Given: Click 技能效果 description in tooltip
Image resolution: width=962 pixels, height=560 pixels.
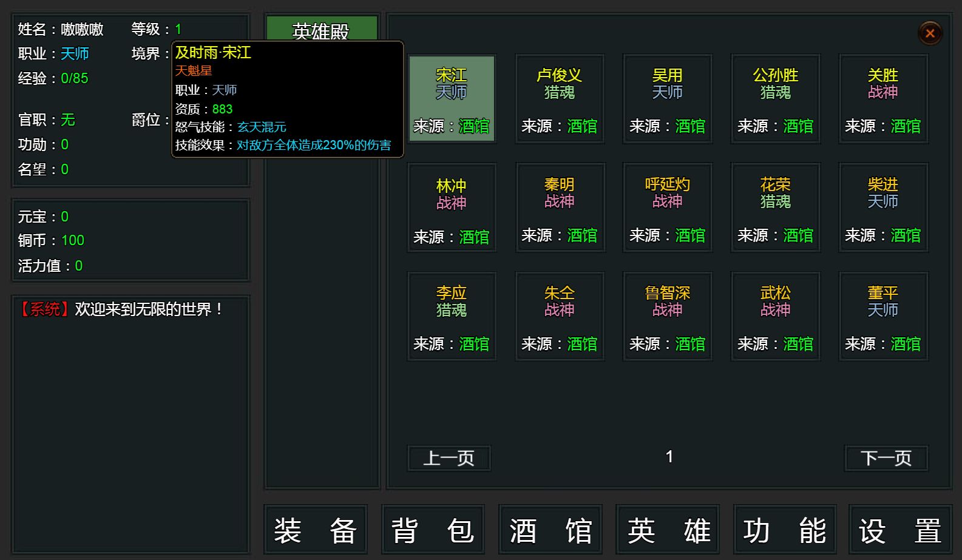Looking at the screenshot, I should [283, 145].
